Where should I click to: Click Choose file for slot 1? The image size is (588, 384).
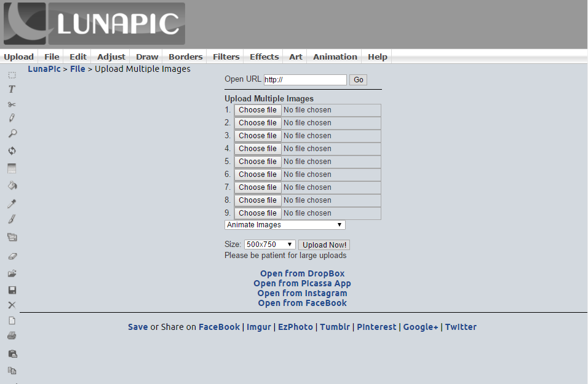point(258,110)
